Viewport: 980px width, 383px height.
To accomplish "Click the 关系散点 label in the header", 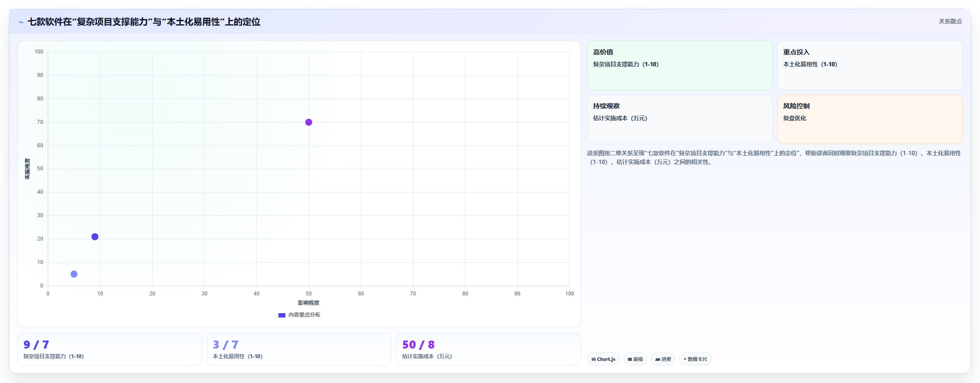I will pyautogui.click(x=950, y=21).
